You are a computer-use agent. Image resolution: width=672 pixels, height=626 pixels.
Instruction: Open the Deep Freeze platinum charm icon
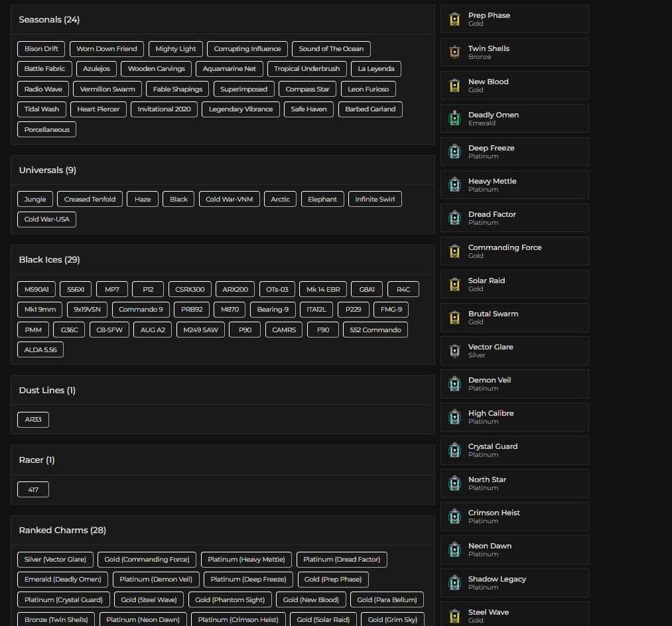455,152
